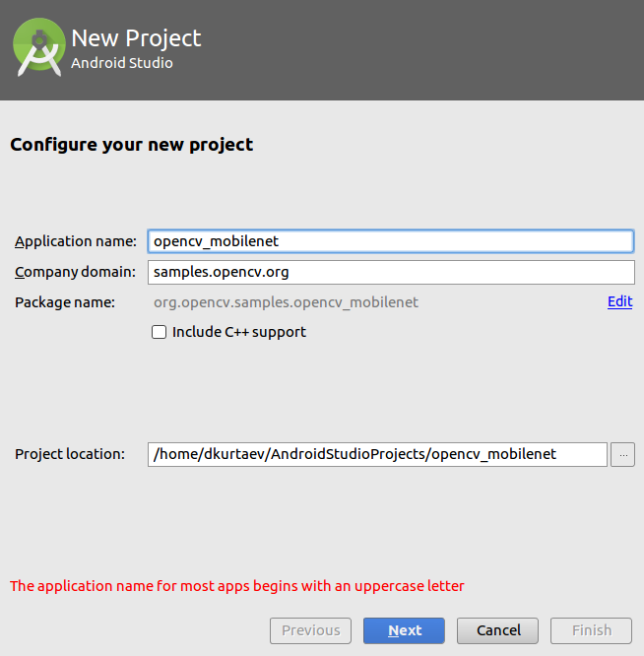Click the disabled Finish button
This screenshot has width=644, height=656.
[x=591, y=630]
